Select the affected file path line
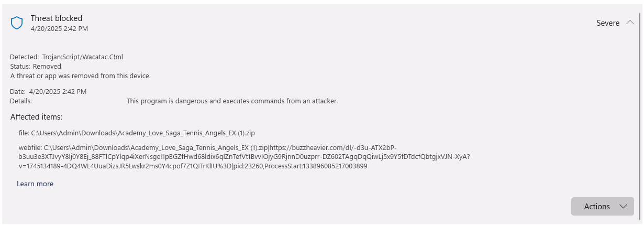The image size is (644, 225). (144, 133)
